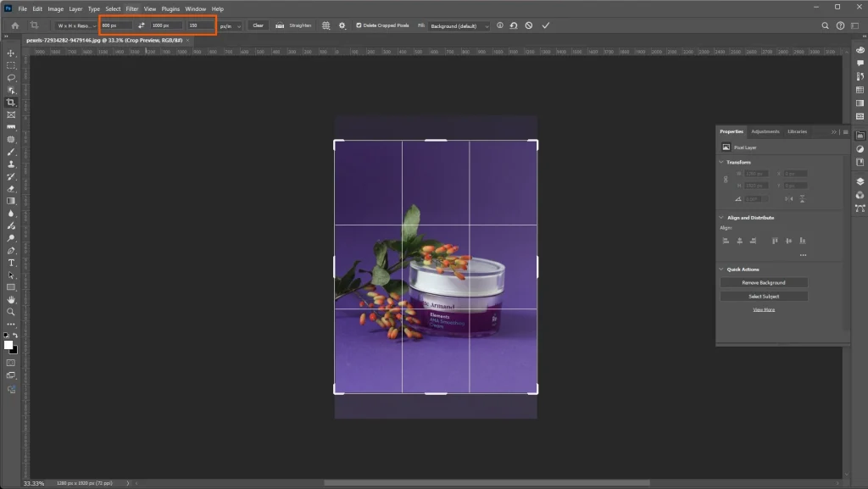Switch to the Adjustments tab

[x=765, y=131]
